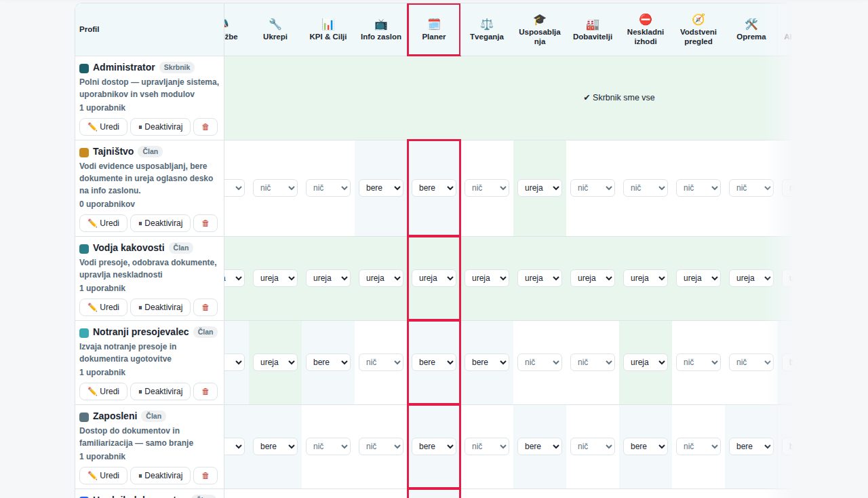This screenshot has height=498, width=868.
Task: Open Zaposleni's Planer permission dropdown
Action: [434, 446]
